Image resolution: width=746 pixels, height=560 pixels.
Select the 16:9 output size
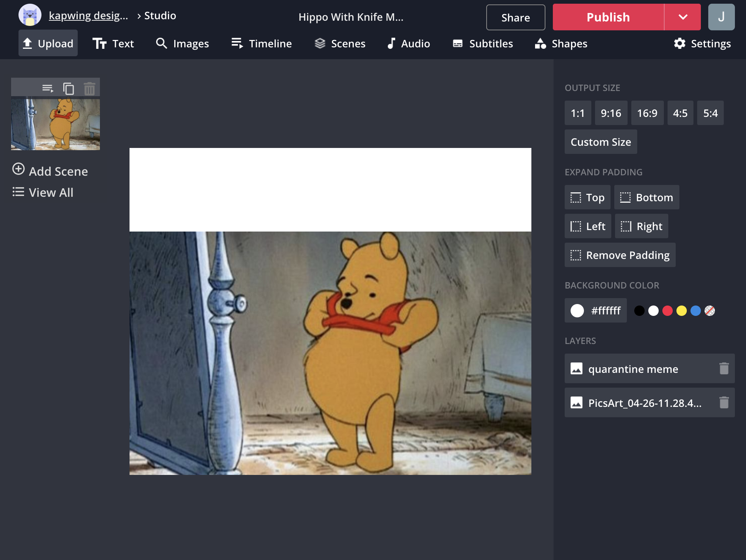tap(647, 113)
